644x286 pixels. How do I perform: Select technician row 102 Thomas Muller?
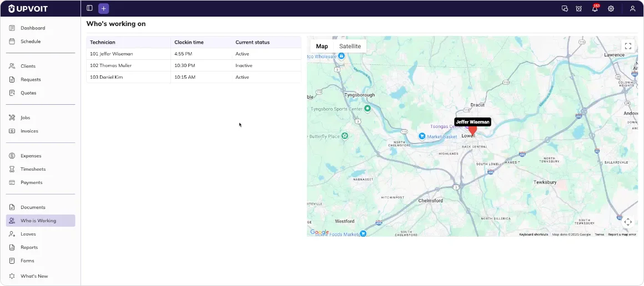point(194,65)
